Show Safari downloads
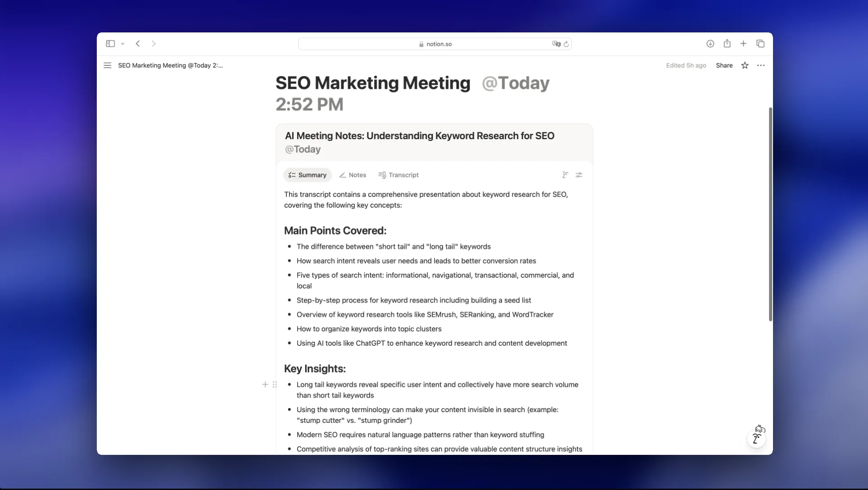 (x=710, y=44)
